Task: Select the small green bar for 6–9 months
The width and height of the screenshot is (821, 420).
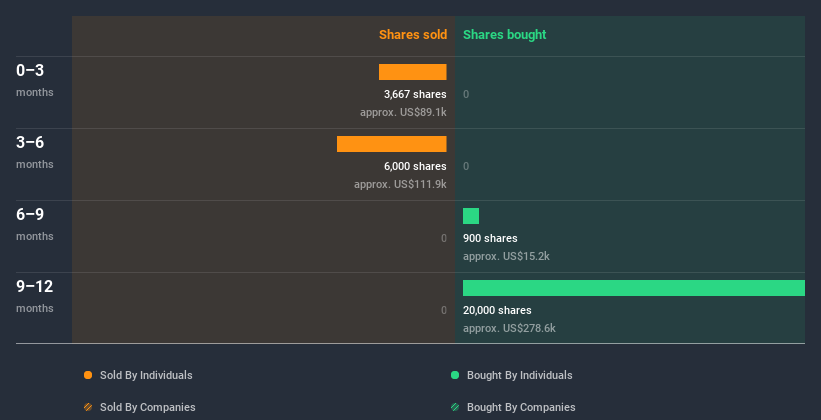Action: tap(471, 216)
